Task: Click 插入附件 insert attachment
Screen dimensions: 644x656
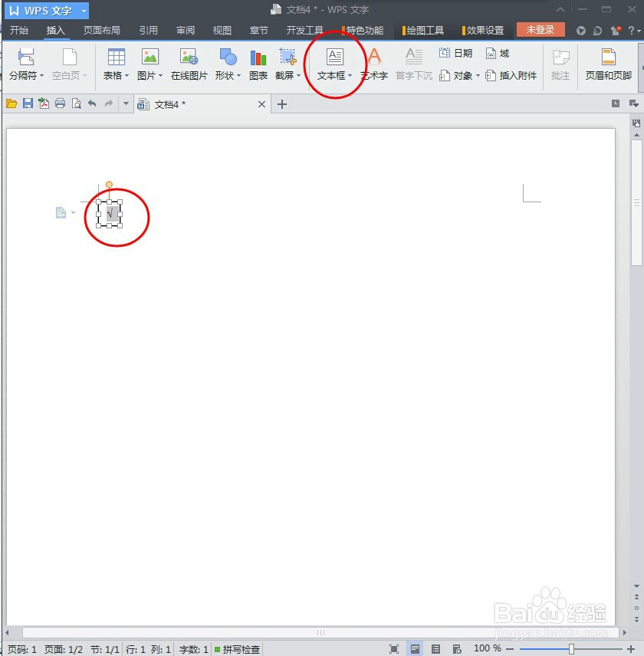Action: coord(511,76)
